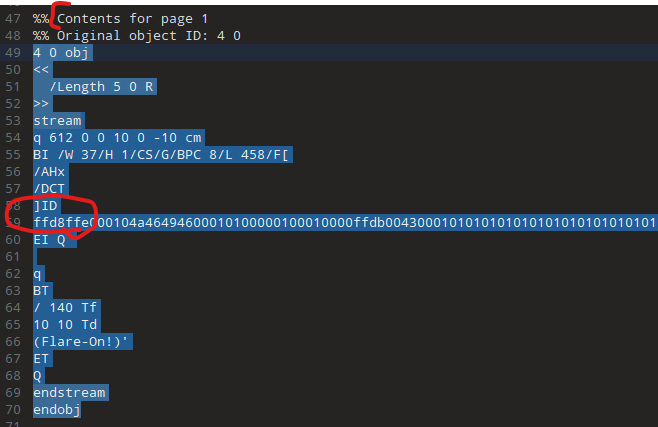
Task: Click the "/ 140 Tf" font line
Action: pos(66,307)
